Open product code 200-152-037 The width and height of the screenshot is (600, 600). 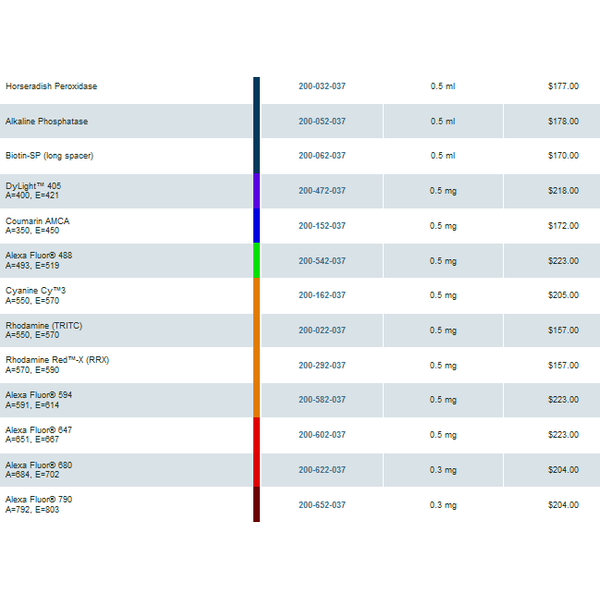322,226
